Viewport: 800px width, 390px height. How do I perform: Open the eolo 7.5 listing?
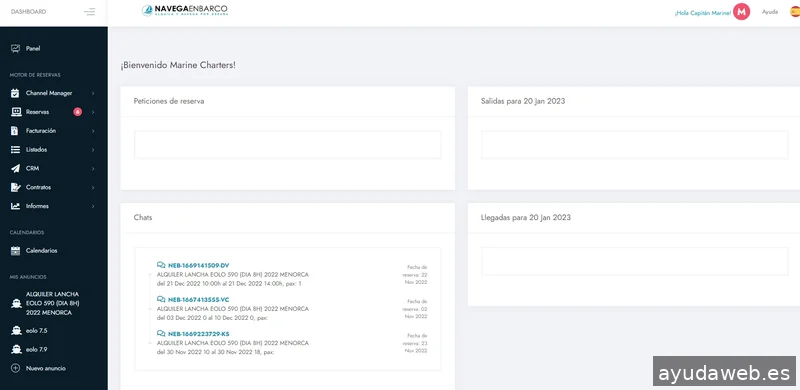point(37,331)
